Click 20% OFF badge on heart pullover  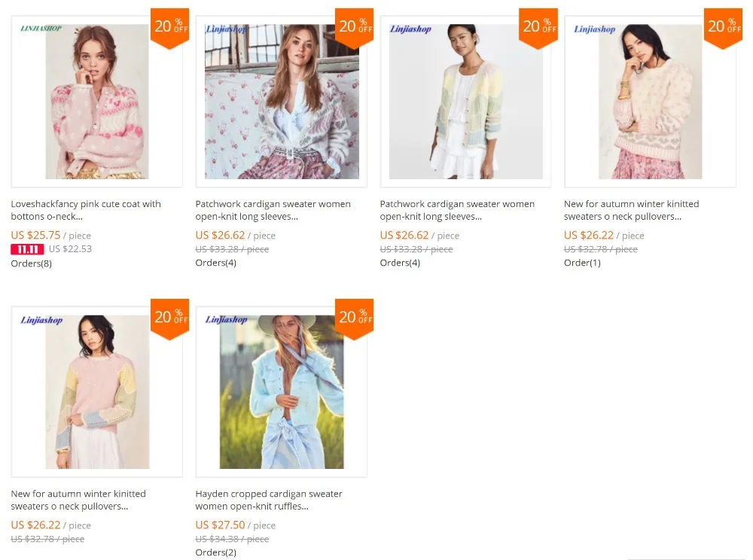[x=723, y=28]
